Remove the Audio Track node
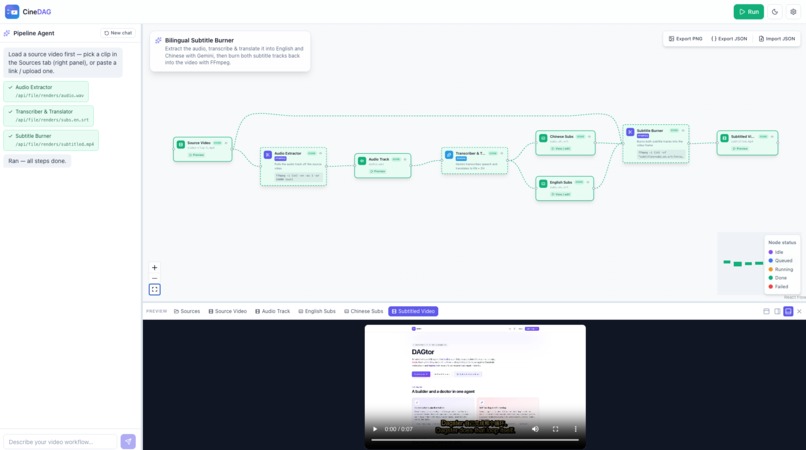 [x=405, y=159]
